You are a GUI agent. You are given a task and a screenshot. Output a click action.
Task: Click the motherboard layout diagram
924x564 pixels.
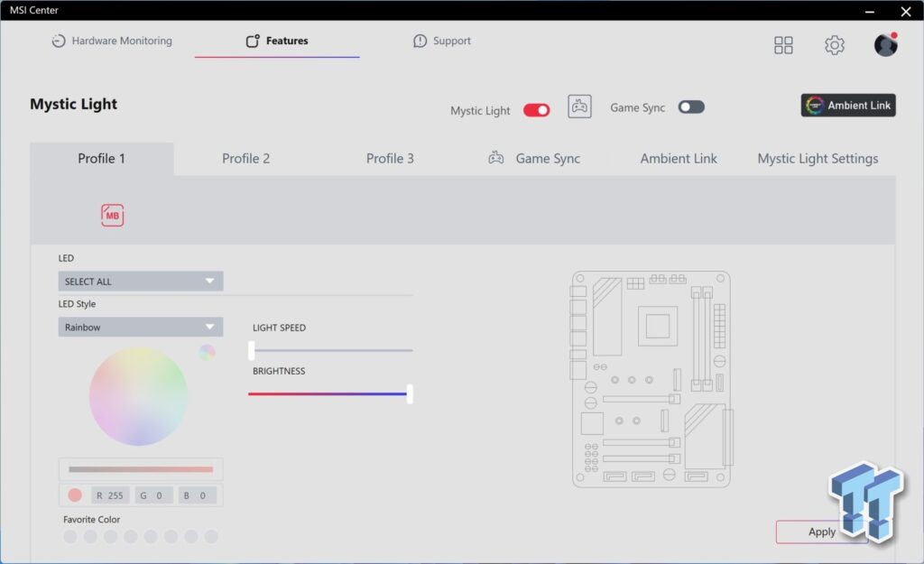651,380
